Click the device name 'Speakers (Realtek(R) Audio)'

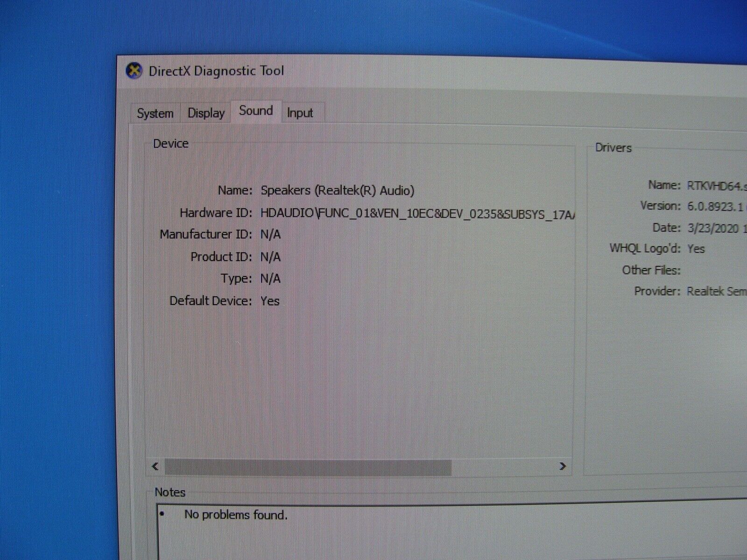[338, 190]
